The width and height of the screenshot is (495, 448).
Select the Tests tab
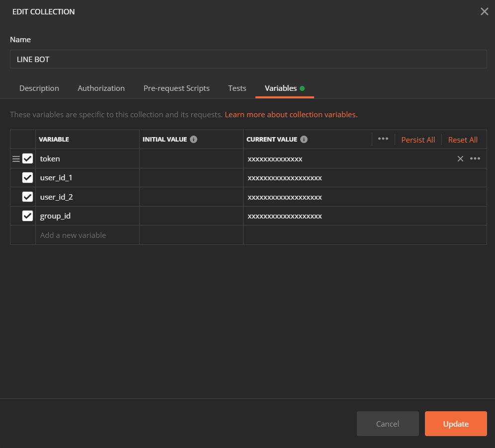[x=237, y=88]
